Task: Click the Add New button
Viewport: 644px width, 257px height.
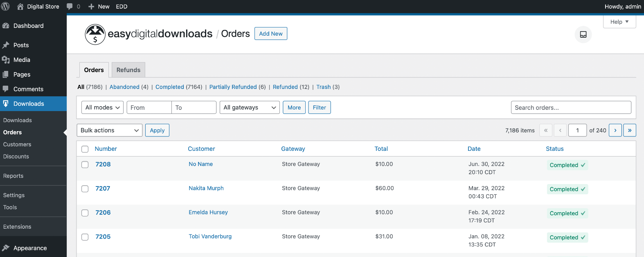Action: pyautogui.click(x=270, y=34)
